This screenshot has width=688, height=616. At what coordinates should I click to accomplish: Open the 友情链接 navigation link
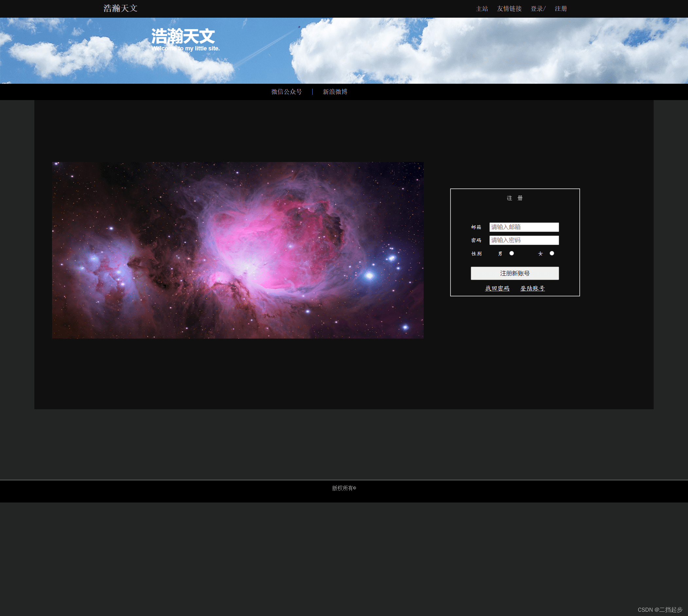(509, 9)
